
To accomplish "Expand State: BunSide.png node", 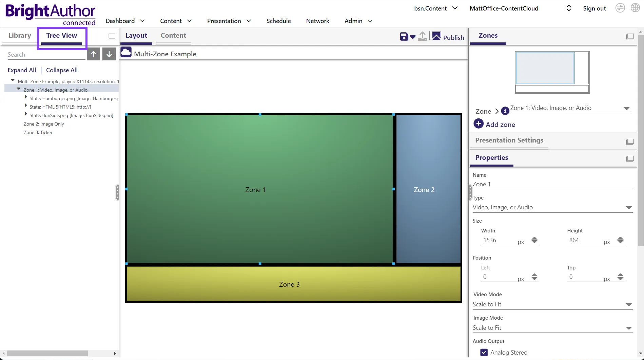I will pos(26,114).
